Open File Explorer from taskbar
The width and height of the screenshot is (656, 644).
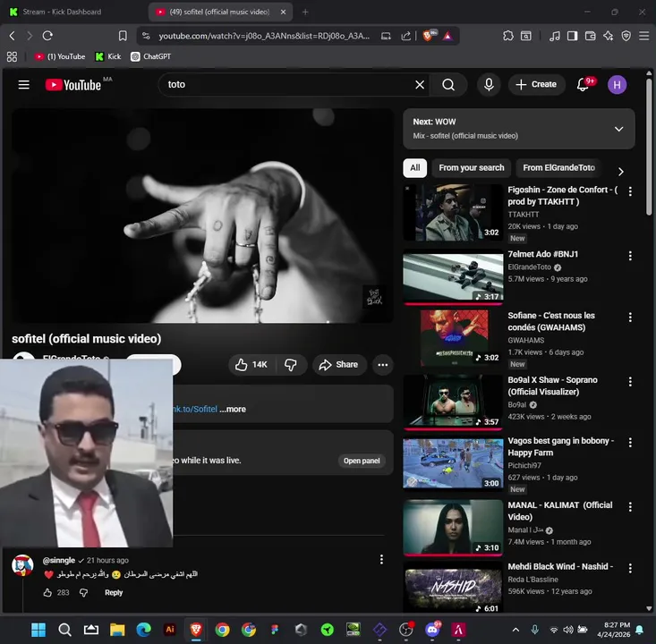tap(117, 630)
